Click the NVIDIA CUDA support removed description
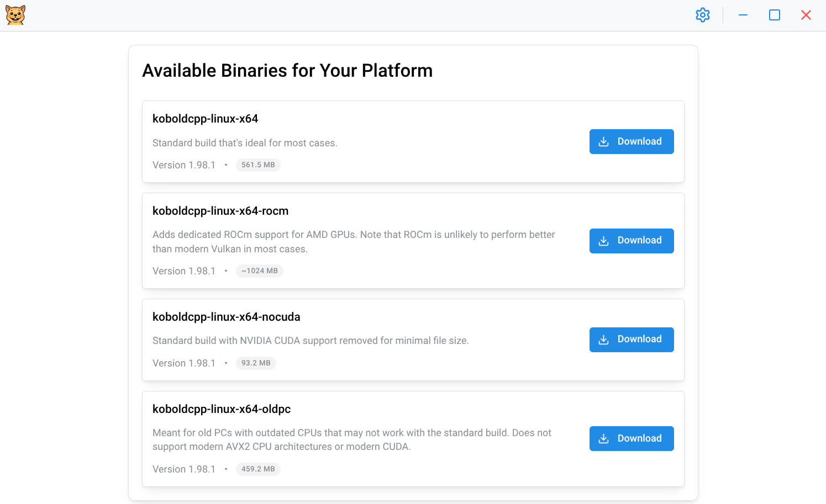The width and height of the screenshot is (826, 504). click(311, 341)
